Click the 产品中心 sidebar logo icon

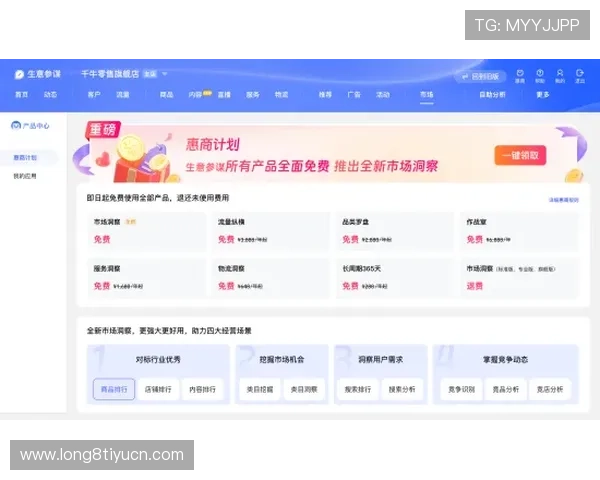point(16,125)
